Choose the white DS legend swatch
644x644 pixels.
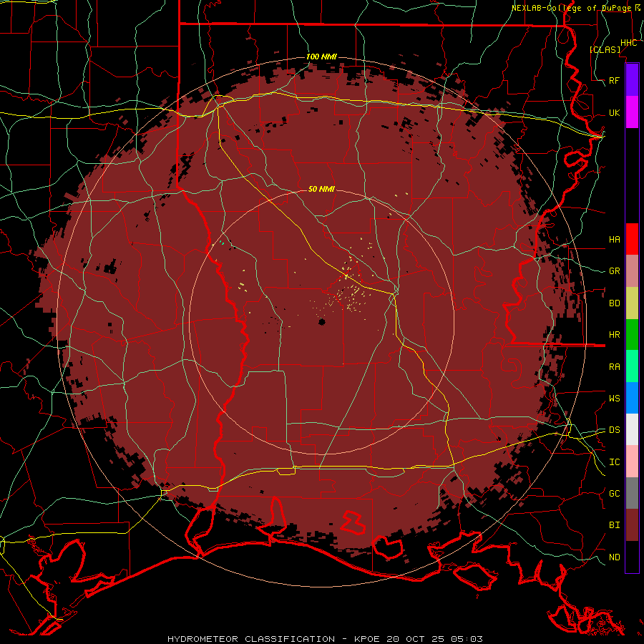pyautogui.click(x=632, y=429)
